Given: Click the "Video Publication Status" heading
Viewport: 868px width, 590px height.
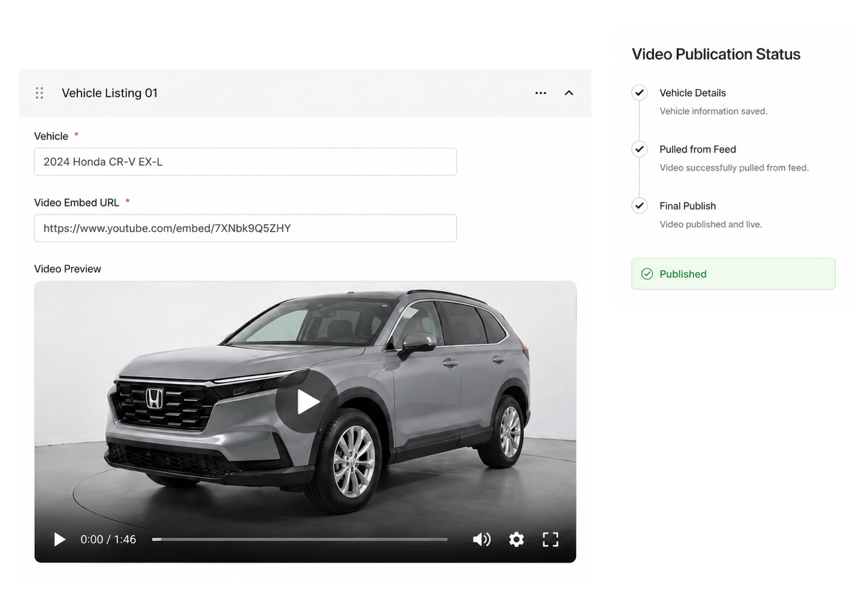Looking at the screenshot, I should (716, 54).
